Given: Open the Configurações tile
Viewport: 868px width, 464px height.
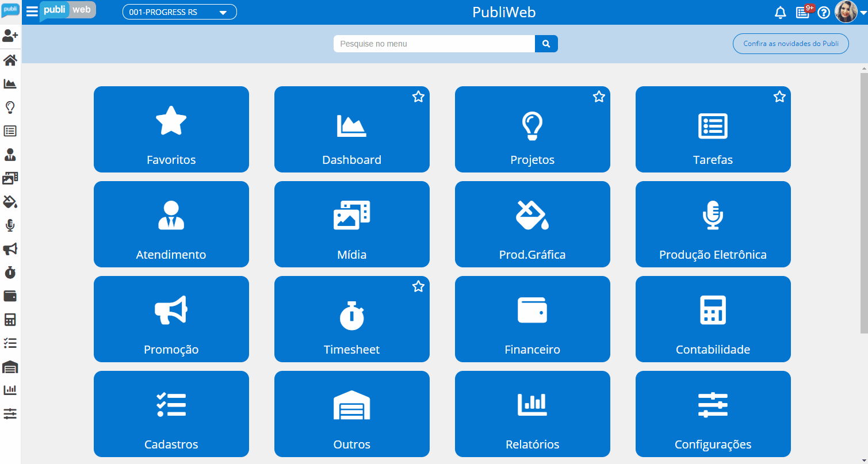Looking at the screenshot, I should [x=713, y=414].
